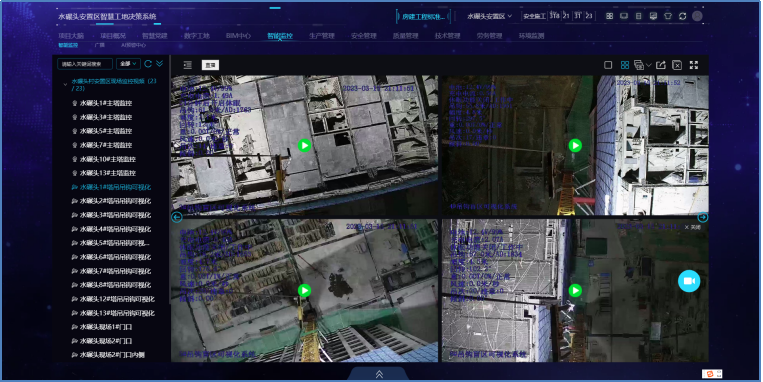Switch to the AI预警中心 sub-tab
The height and width of the screenshot is (382, 763).
[133, 45]
